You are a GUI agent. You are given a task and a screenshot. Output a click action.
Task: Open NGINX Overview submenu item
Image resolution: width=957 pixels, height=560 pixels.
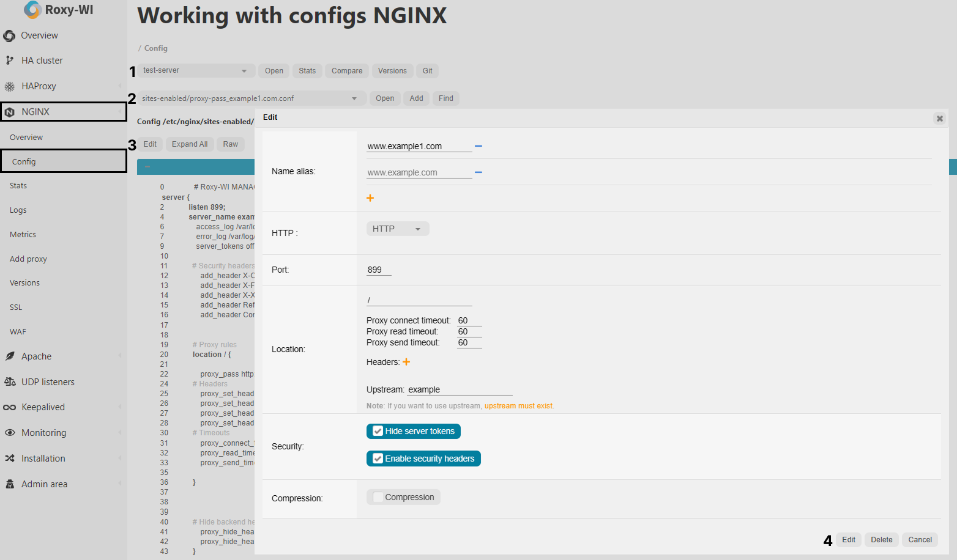coord(26,138)
